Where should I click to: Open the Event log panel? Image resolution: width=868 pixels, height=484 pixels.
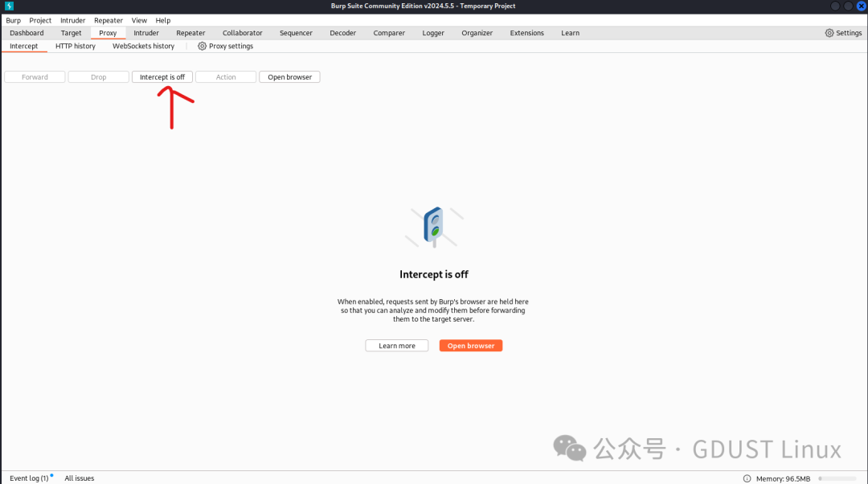[x=29, y=478]
